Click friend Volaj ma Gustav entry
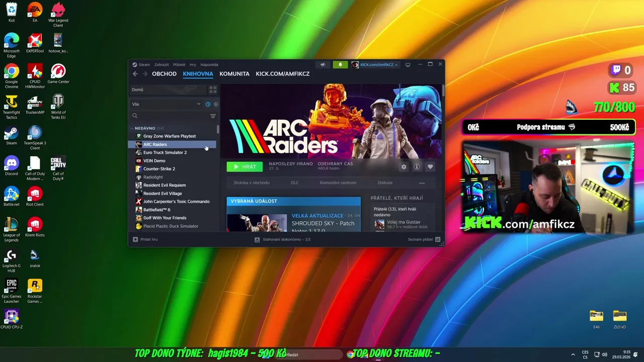This screenshot has height=362, width=644. (403, 224)
